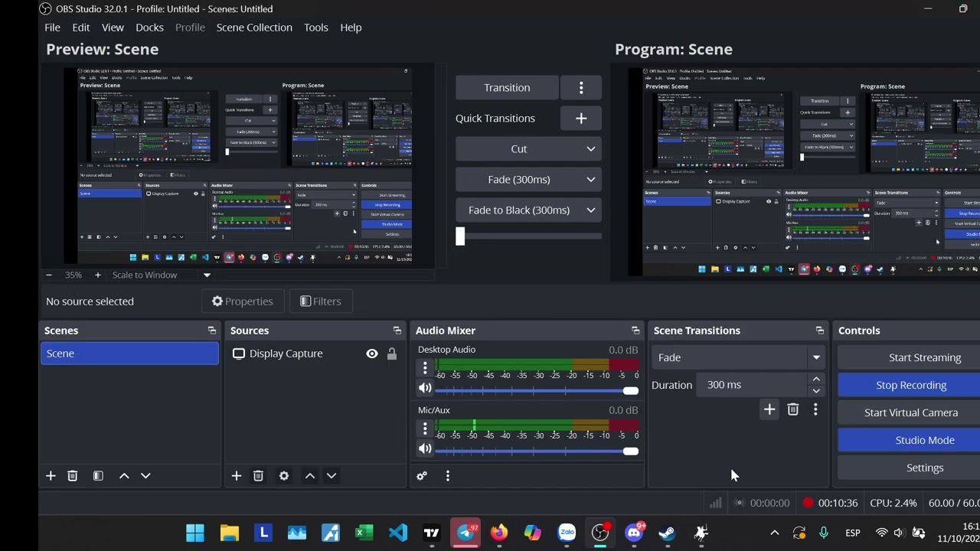Open Mic/Aux channel options menu
This screenshot has height=551, width=980.
[x=425, y=429]
